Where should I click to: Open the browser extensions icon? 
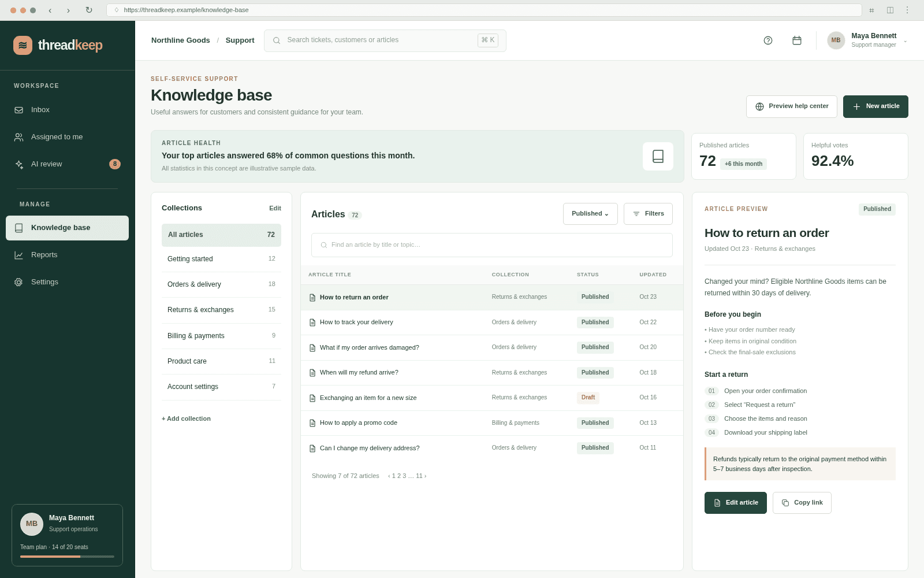pyautogui.click(x=871, y=10)
